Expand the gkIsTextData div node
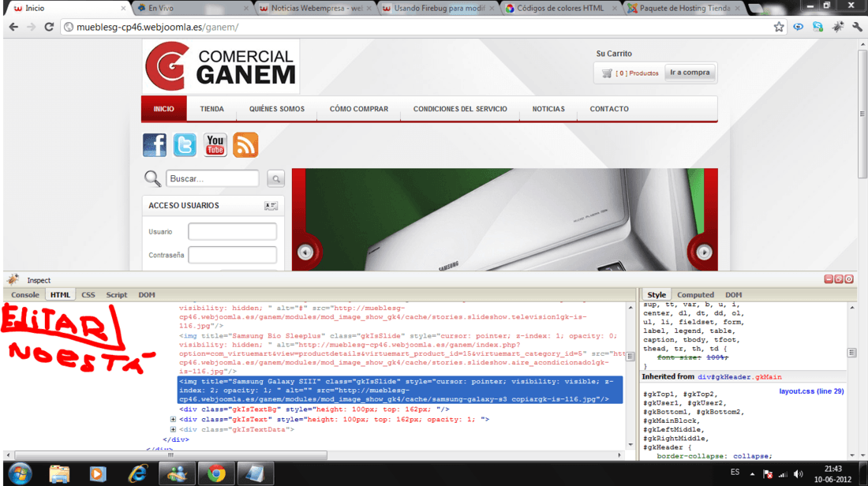868x486 pixels. coord(174,429)
